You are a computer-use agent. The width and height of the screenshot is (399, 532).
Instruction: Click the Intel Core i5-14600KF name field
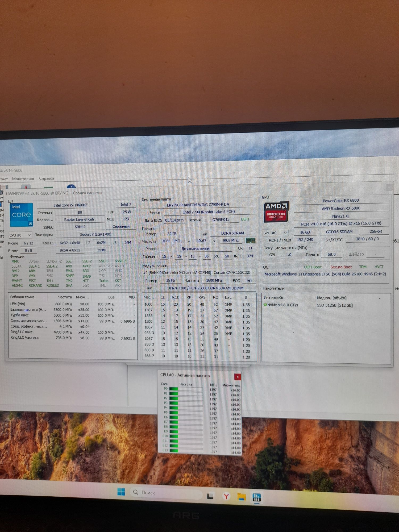click(x=70, y=205)
